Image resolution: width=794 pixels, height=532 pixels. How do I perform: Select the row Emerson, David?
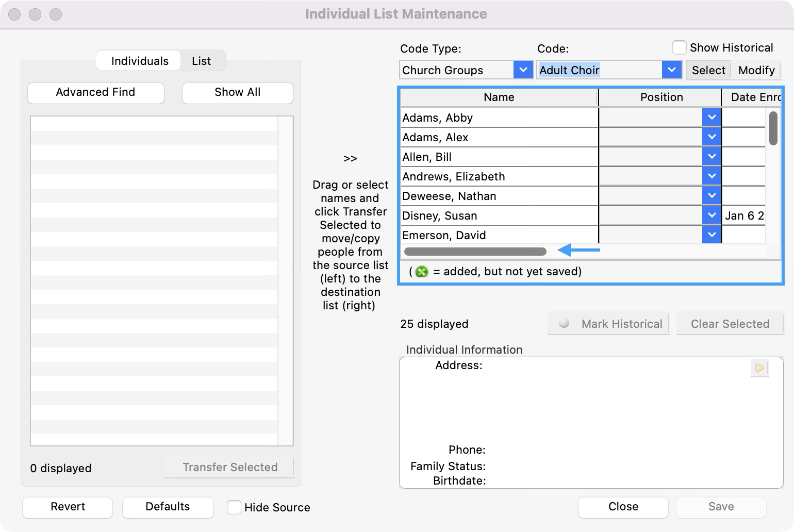pyautogui.click(x=499, y=235)
